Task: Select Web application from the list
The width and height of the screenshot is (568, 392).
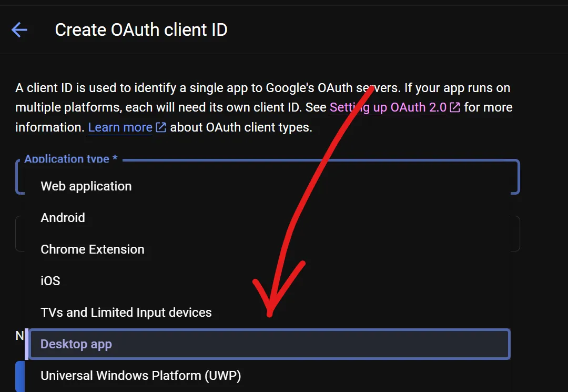Action: pos(268,186)
